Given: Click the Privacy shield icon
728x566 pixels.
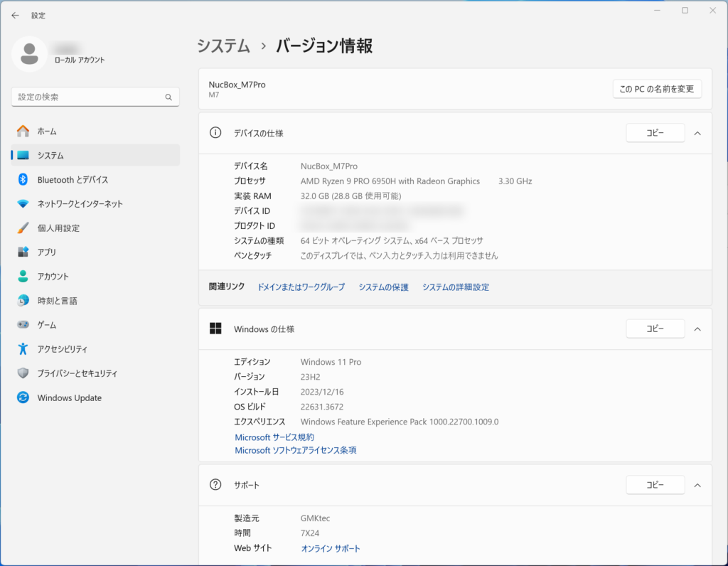Looking at the screenshot, I should tap(23, 373).
